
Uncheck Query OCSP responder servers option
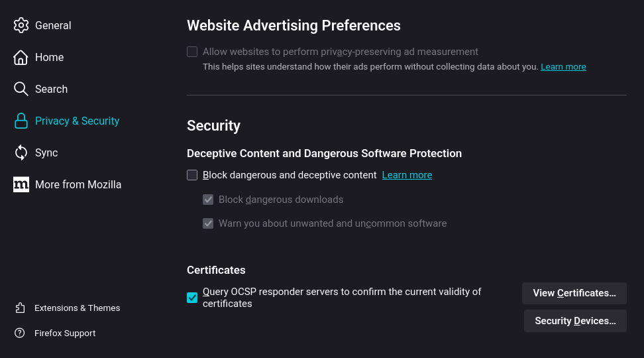coord(192,298)
